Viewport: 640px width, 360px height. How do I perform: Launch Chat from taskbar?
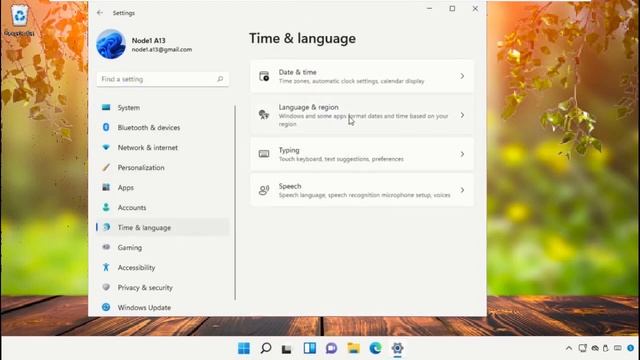click(x=331, y=348)
